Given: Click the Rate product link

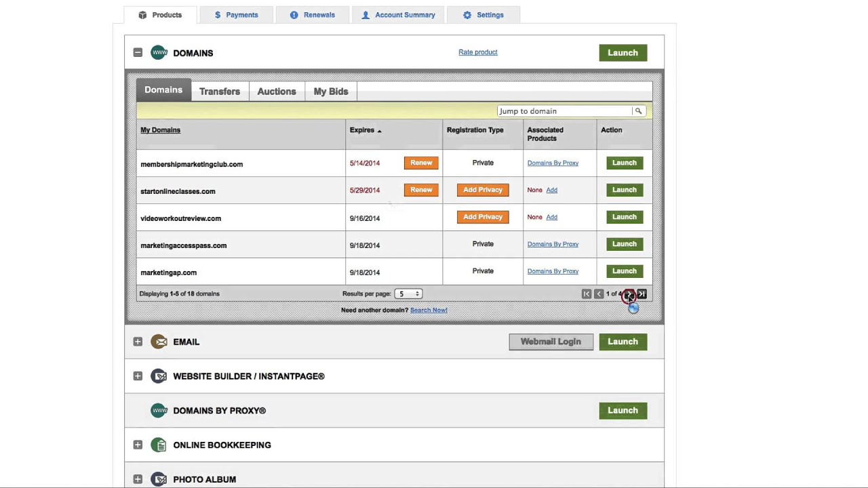Looking at the screenshot, I should point(478,52).
